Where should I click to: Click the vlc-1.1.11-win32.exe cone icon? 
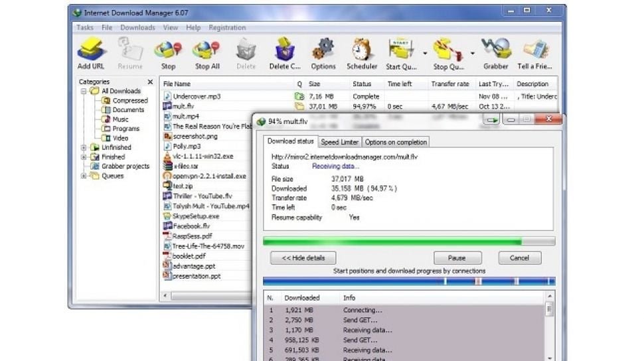pyautogui.click(x=167, y=156)
